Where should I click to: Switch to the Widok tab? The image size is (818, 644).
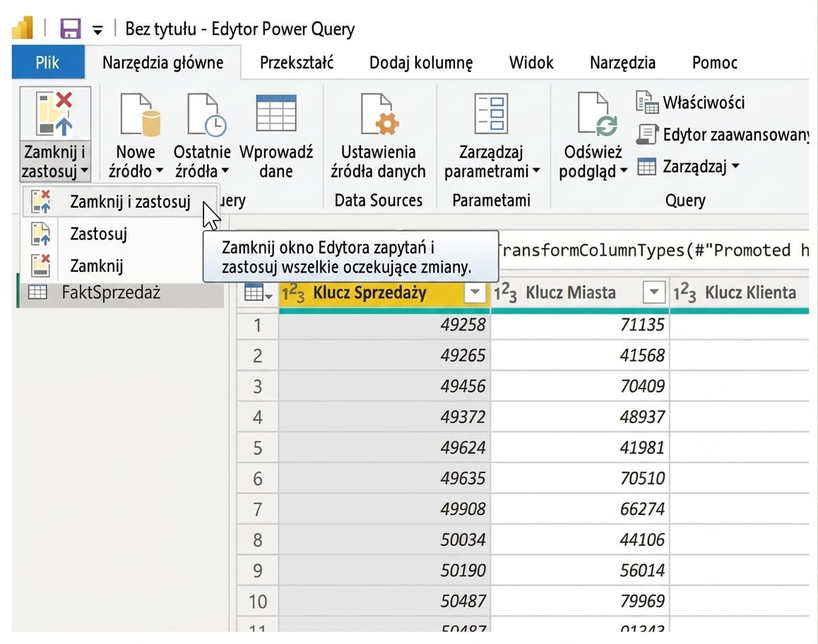click(531, 63)
